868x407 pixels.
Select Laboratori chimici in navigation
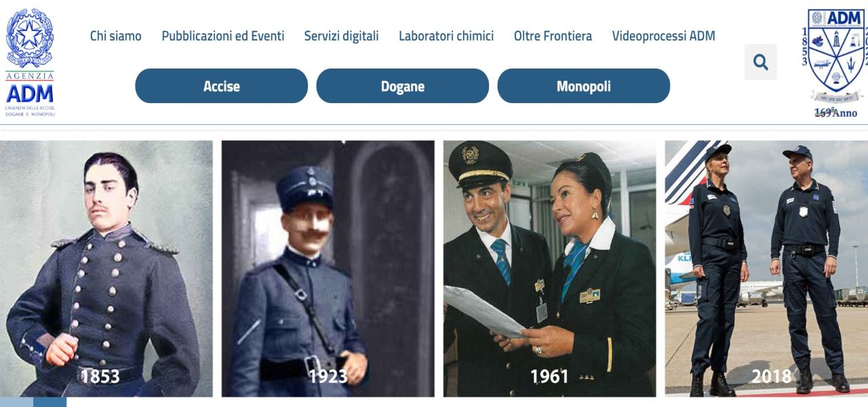click(x=446, y=36)
